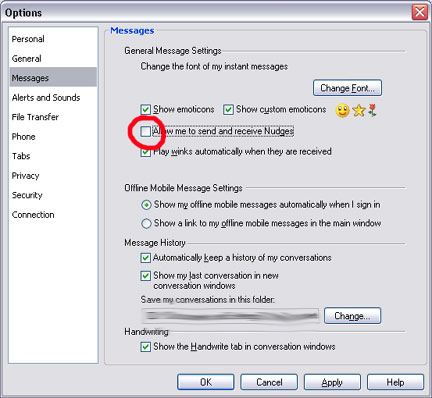Viewport: 432px width, 398px height.
Task: Toggle the Show emoticons checkbox
Action: (x=145, y=110)
